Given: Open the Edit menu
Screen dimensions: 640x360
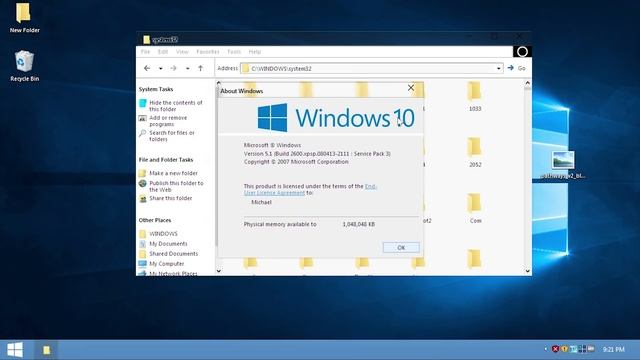Looking at the screenshot, I should tap(163, 52).
